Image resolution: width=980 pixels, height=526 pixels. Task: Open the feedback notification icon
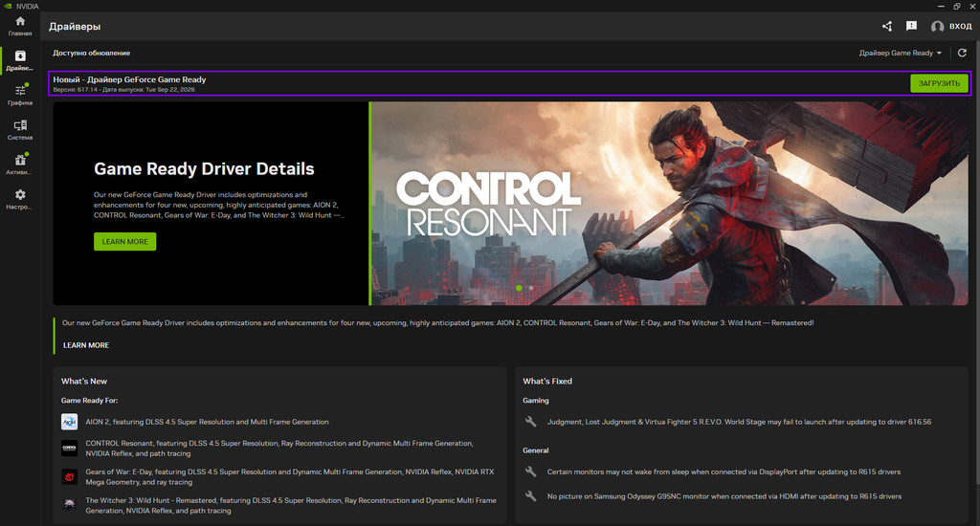(911, 26)
